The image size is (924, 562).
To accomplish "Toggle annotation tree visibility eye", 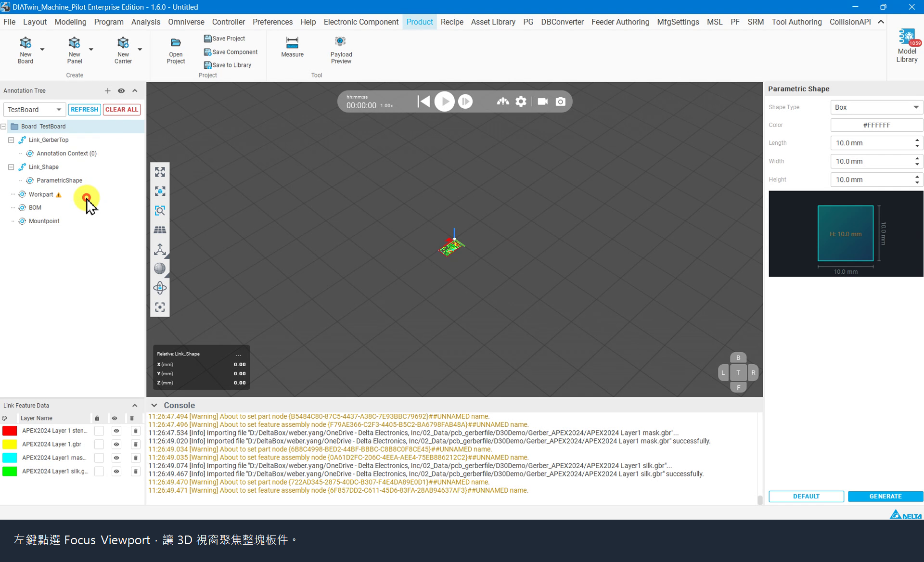I will coord(121,90).
